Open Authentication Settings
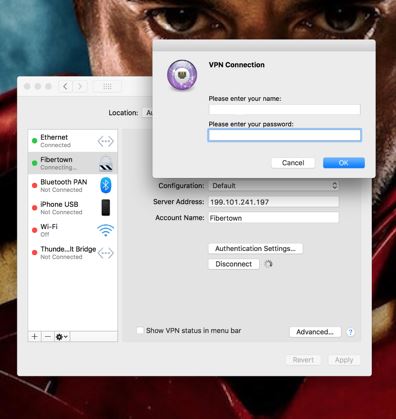 point(255,248)
